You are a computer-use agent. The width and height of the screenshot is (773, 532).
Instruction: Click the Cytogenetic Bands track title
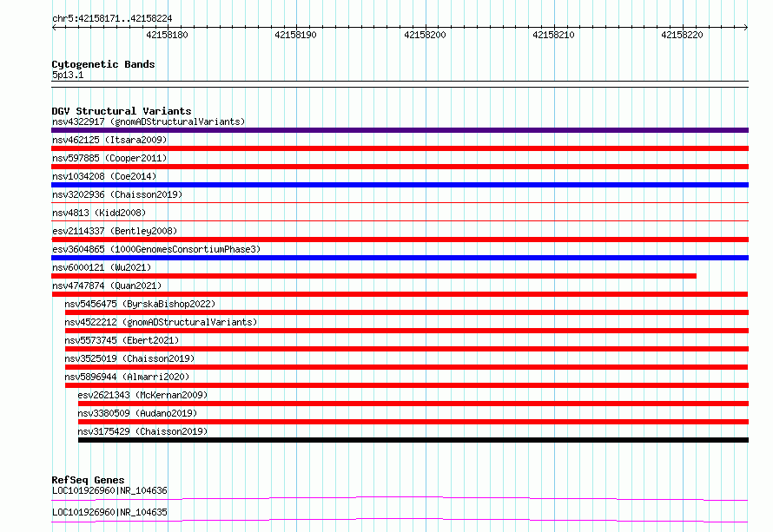click(x=103, y=64)
